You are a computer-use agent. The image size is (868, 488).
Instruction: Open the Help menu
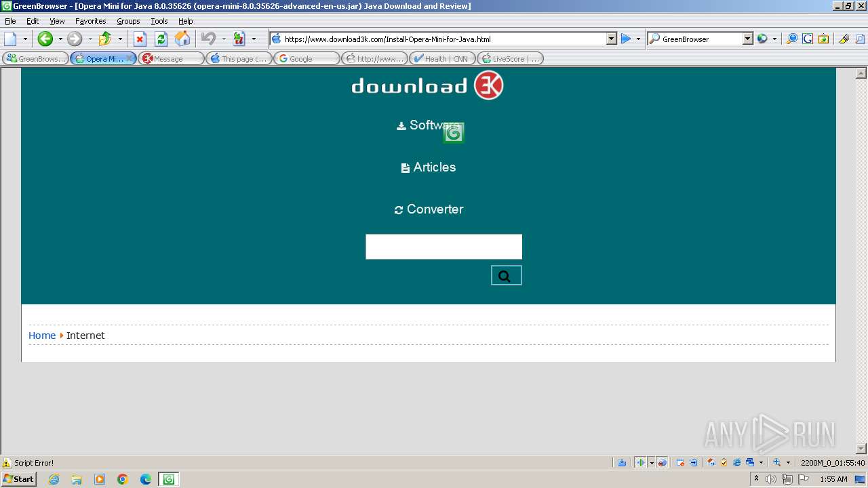185,21
